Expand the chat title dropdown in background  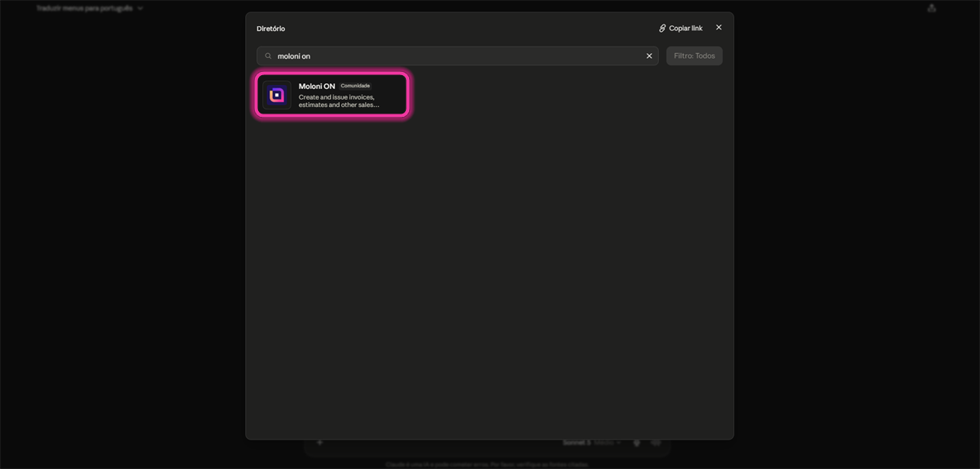(90, 8)
